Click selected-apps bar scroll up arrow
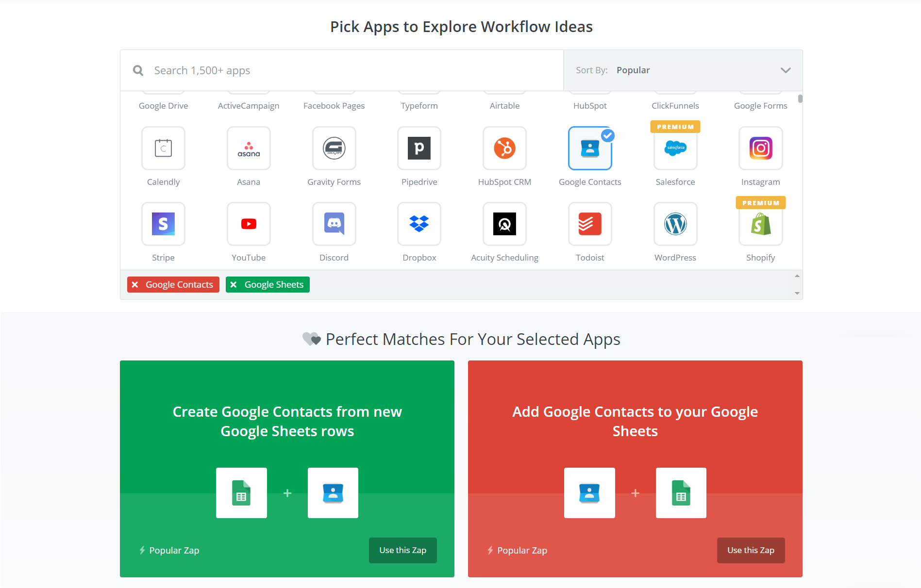Viewport: 921px width, 588px height. [x=797, y=276]
